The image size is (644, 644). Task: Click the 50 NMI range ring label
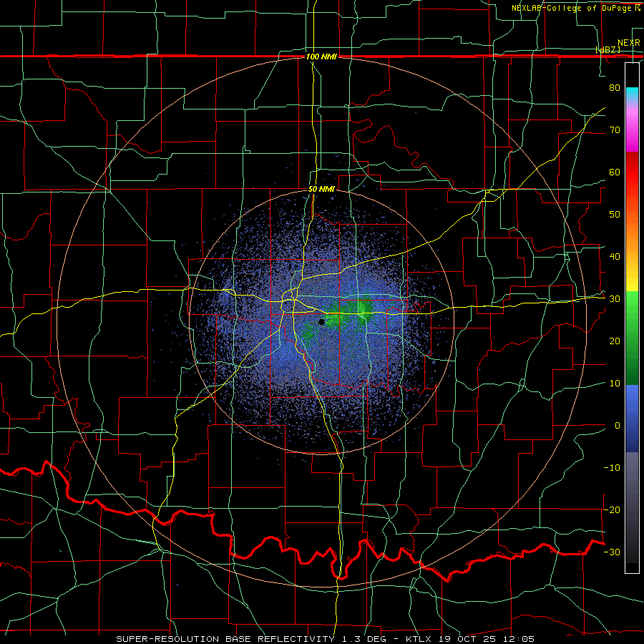tap(321, 190)
